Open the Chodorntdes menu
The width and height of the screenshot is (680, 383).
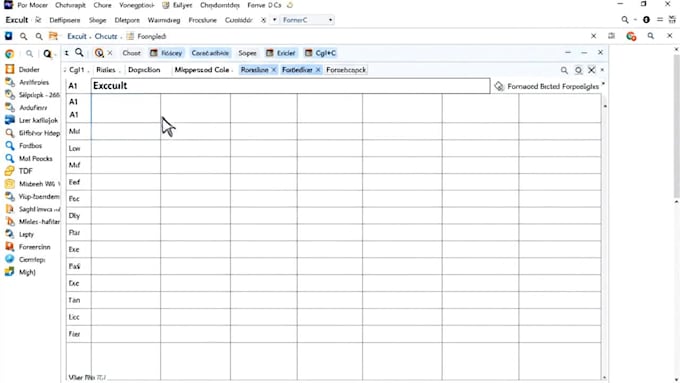(219, 5)
